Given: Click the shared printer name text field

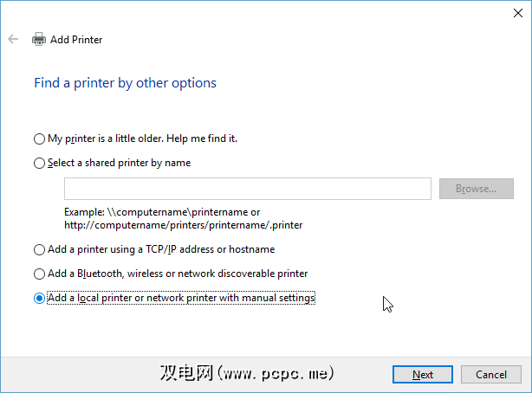Looking at the screenshot, I should point(247,189).
